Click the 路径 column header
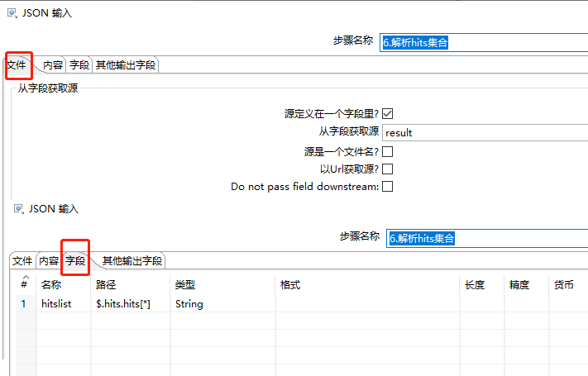 [131, 285]
